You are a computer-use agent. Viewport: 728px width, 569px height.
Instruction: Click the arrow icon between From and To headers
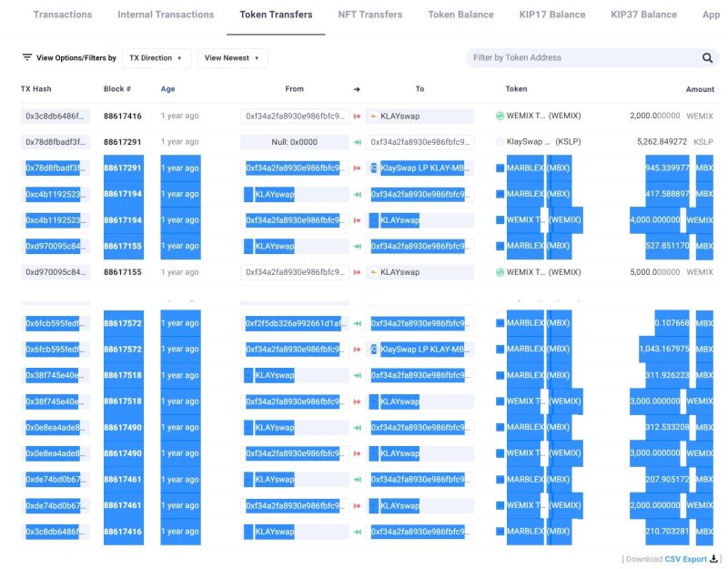pos(357,89)
